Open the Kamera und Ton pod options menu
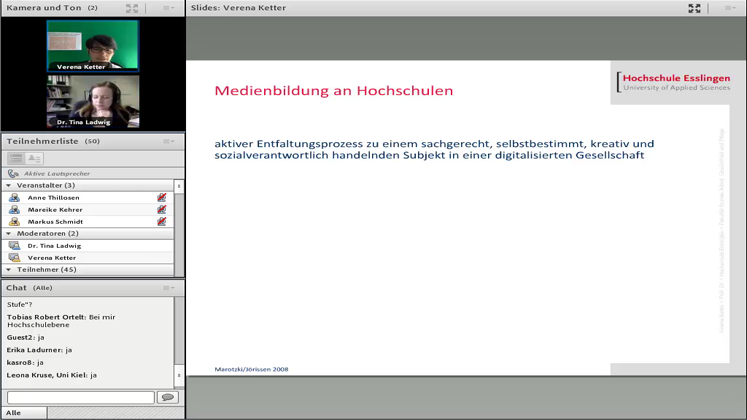This screenshot has height=420, width=747. click(168, 8)
